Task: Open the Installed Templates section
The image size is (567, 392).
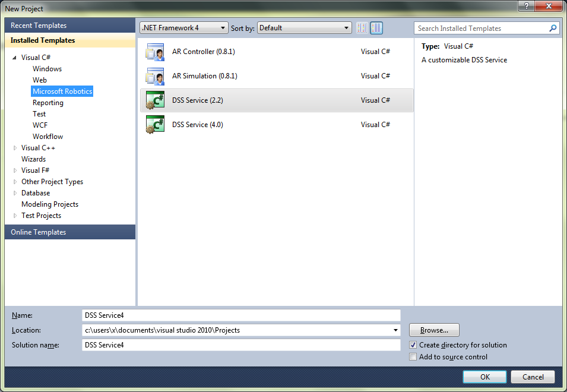Action: 70,40
